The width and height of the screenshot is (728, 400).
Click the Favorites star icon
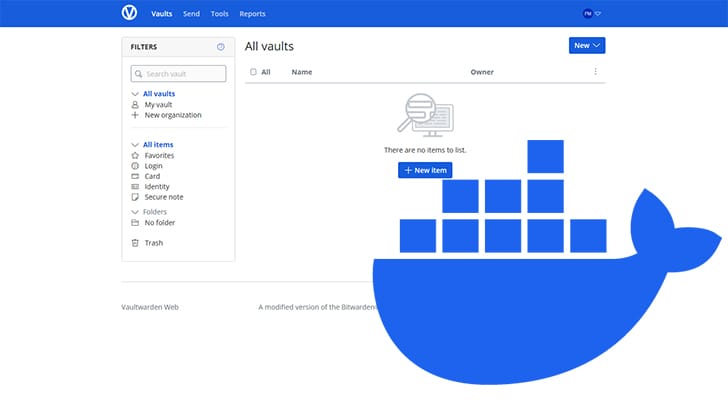pyautogui.click(x=135, y=155)
